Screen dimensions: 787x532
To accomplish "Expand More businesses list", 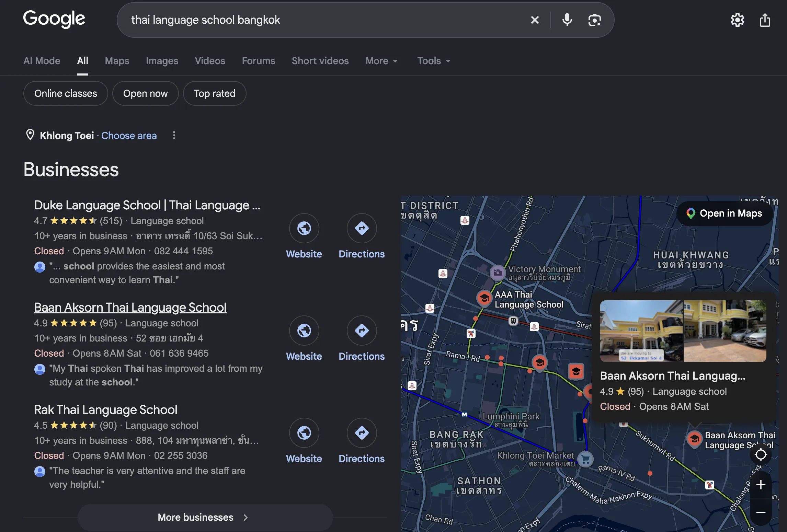I will 205,517.
